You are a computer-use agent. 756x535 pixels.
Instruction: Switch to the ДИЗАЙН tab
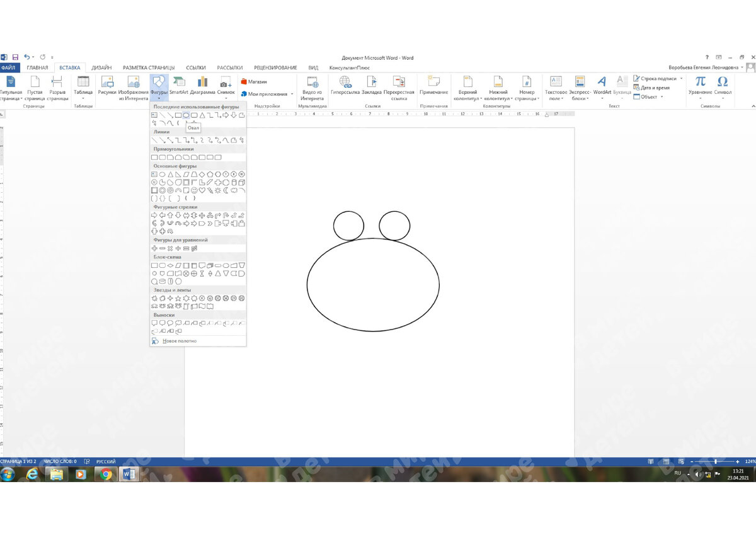[x=101, y=67]
